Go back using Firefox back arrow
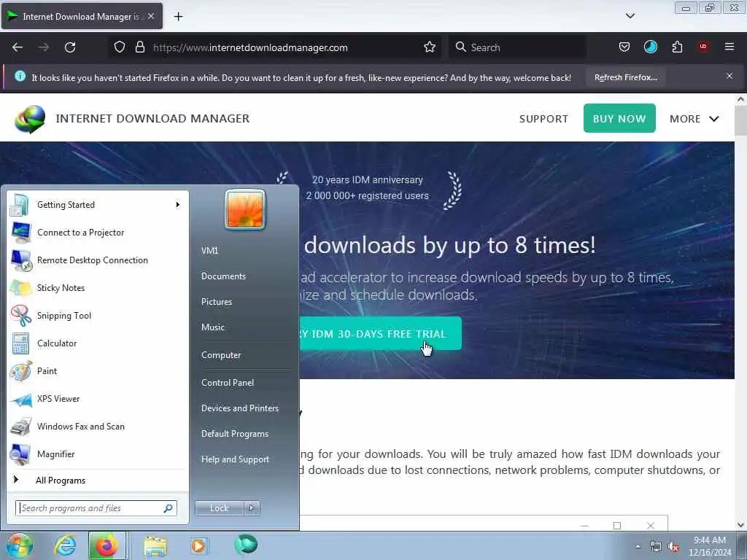 click(18, 47)
